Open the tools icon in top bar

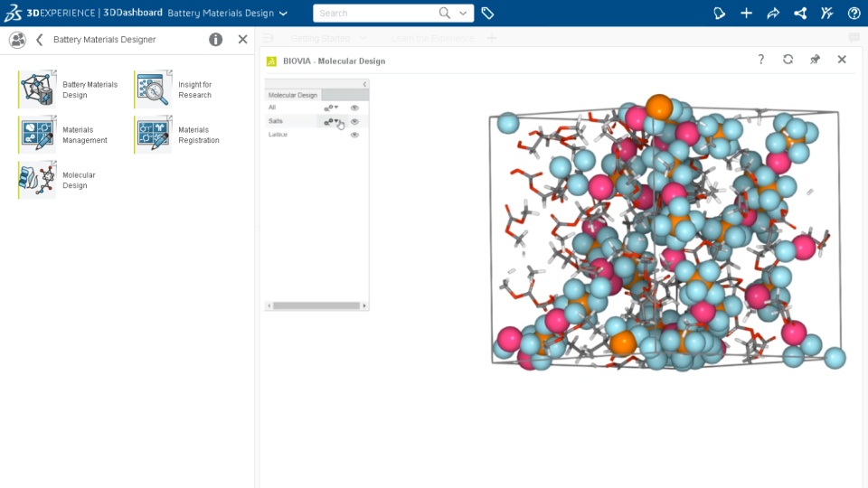[827, 14]
